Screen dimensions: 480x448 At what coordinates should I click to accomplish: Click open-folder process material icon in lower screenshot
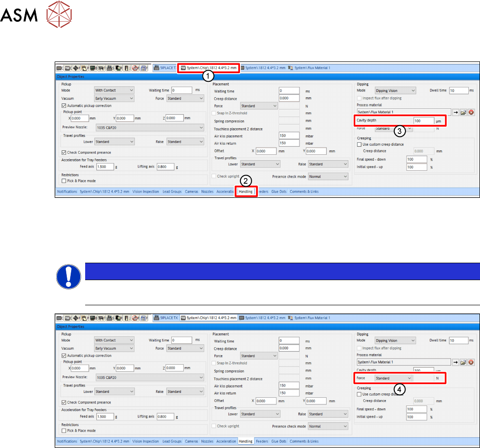tap(464, 362)
